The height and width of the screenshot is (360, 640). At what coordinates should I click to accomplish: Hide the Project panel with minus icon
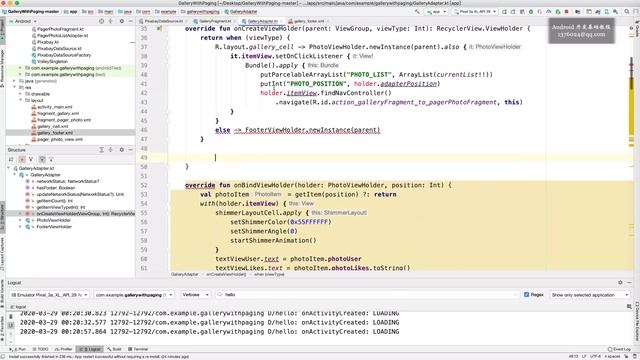[x=130, y=21]
